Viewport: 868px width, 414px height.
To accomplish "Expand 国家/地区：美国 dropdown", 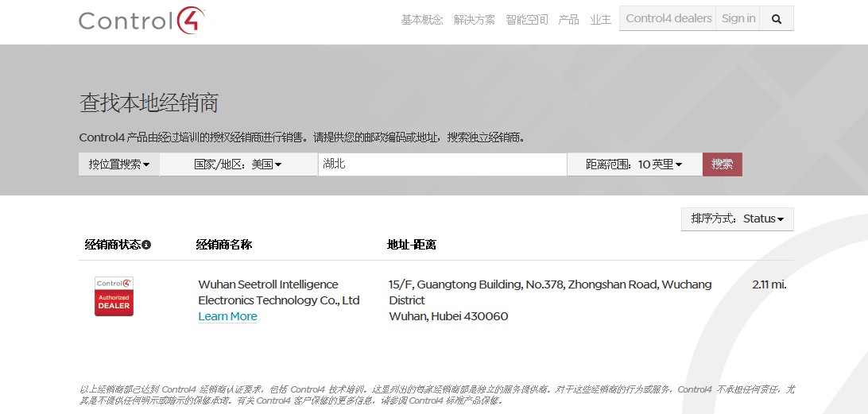I will tap(238, 164).
